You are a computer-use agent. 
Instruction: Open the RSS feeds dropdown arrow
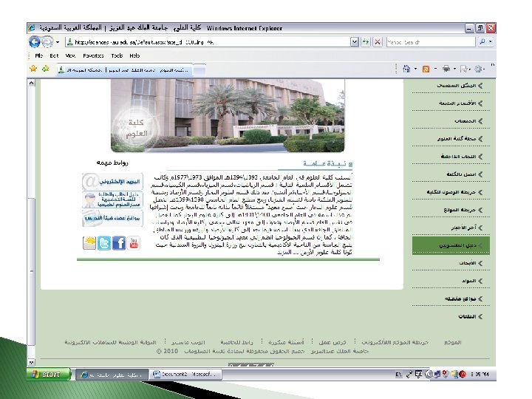435,69
